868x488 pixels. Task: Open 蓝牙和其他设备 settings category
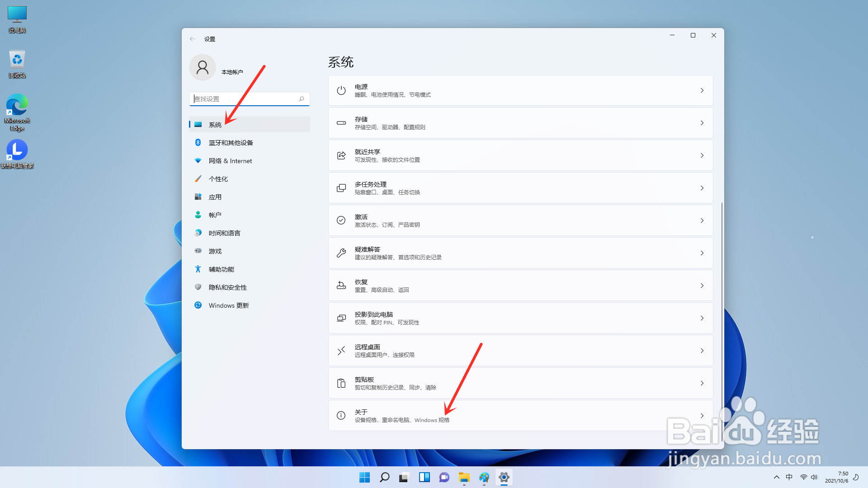point(250,142)
